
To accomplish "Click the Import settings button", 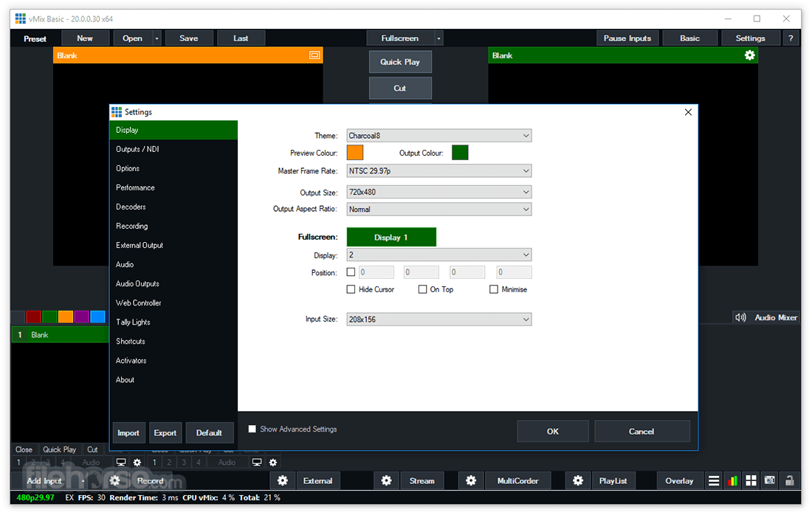I will [128, 432].
